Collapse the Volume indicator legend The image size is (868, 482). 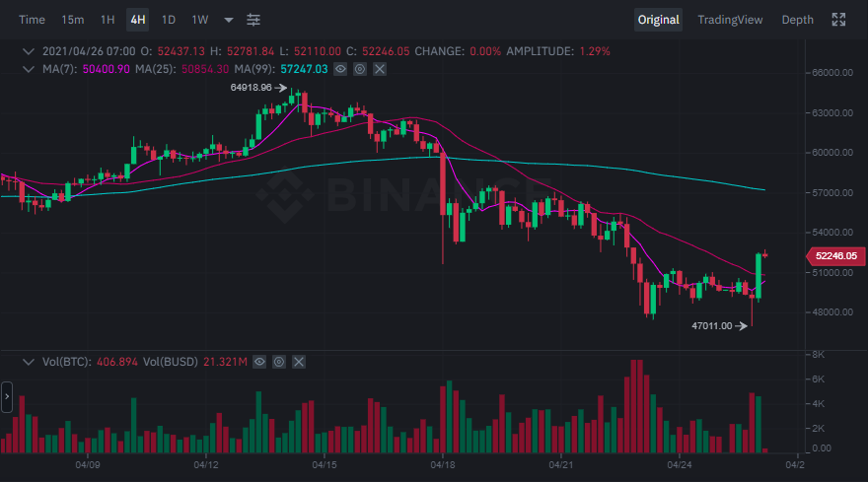point(27,362)
